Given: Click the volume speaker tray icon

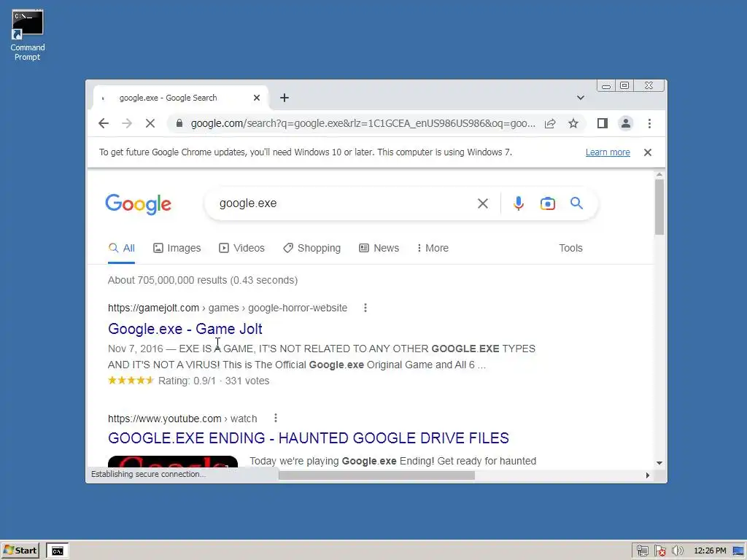Looking at the screenshot, I should 678,551.
